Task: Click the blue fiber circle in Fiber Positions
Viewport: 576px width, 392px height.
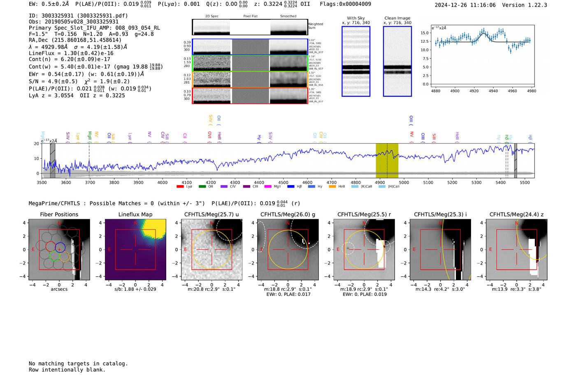Action: click(60, 247)
